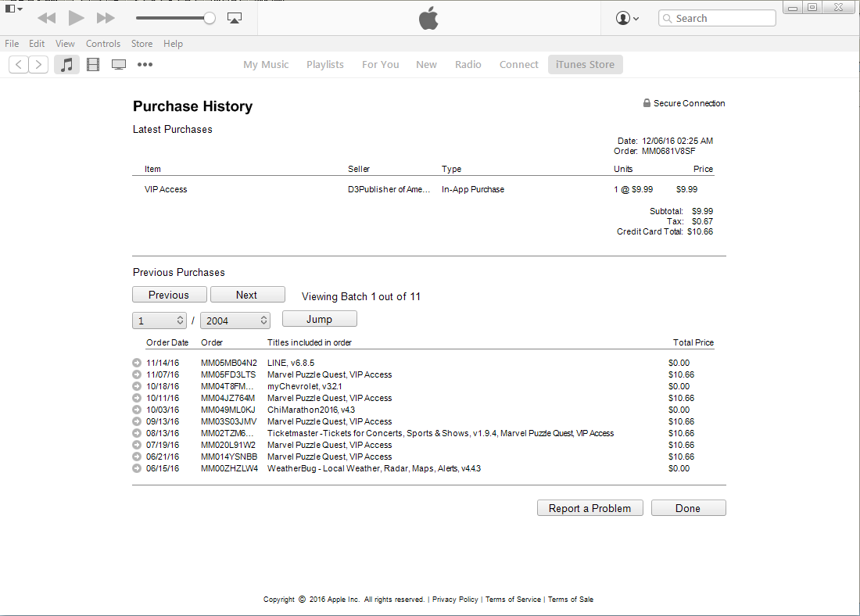
Task: Open the Privacy Policy link
Action: [x=455, y=600]
